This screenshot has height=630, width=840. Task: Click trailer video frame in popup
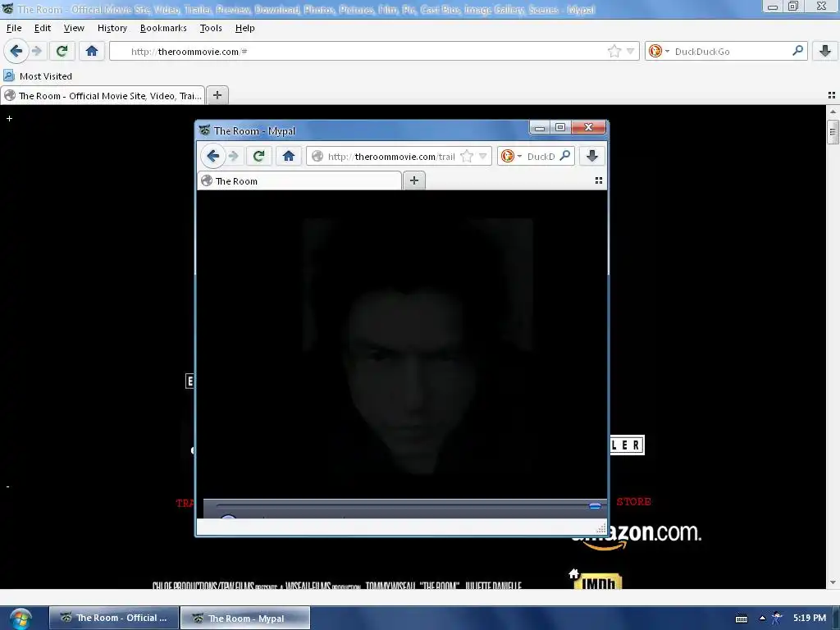pos(402,344)
